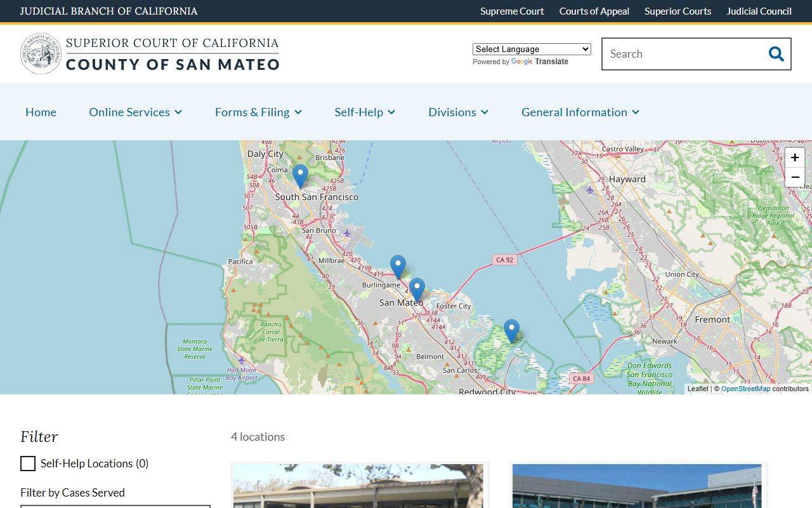Open the OpenStreetMap attribution link
The width and height of the screenshot is (812, 508).
(x=745, y=389)
